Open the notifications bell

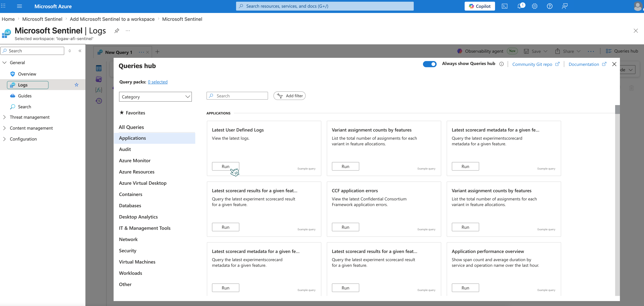click(520, 6)
